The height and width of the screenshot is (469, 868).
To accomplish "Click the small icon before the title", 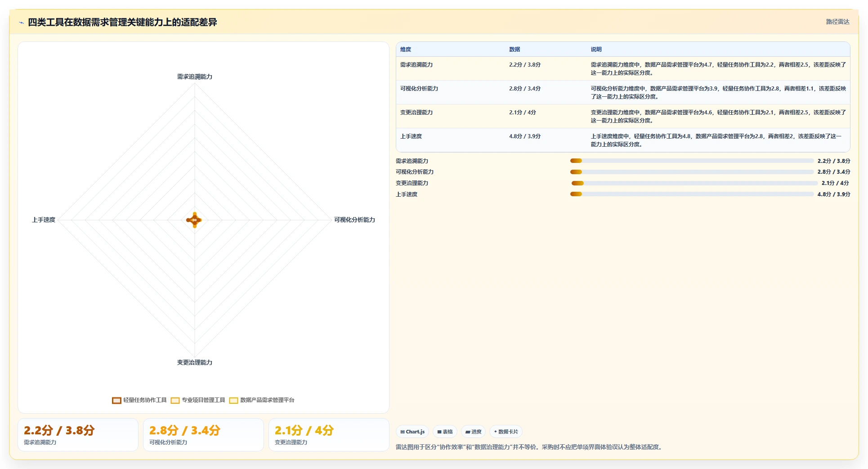I will point(21,23).
